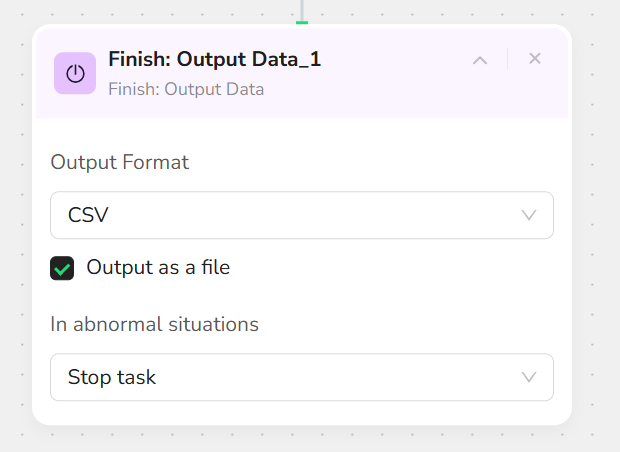Click the CSV value text
The image size is (620, 452).
88,215
